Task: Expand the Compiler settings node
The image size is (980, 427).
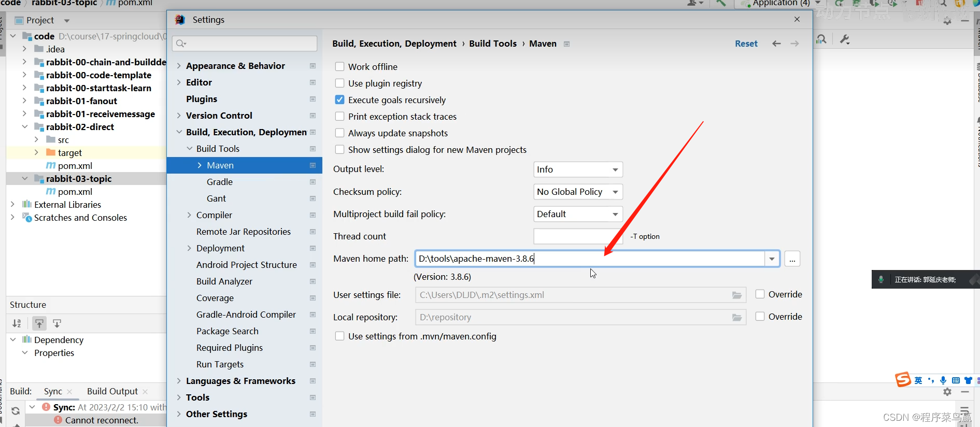Action: 189,215
